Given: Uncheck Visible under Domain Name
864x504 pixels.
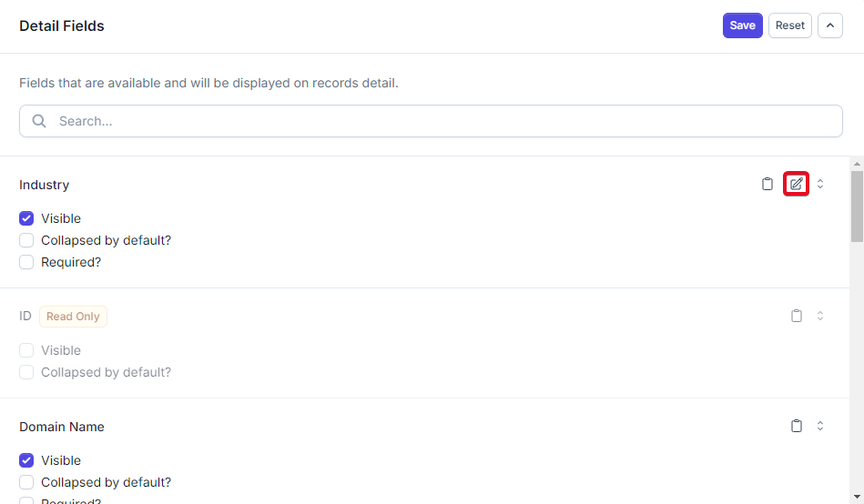Looking at the screenshot, I should click(26, 460).
